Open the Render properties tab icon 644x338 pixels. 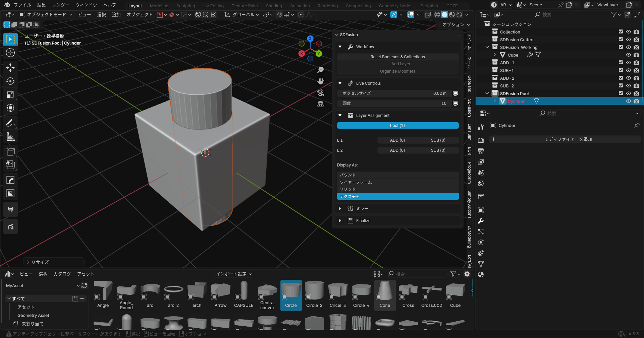point(481,140)
